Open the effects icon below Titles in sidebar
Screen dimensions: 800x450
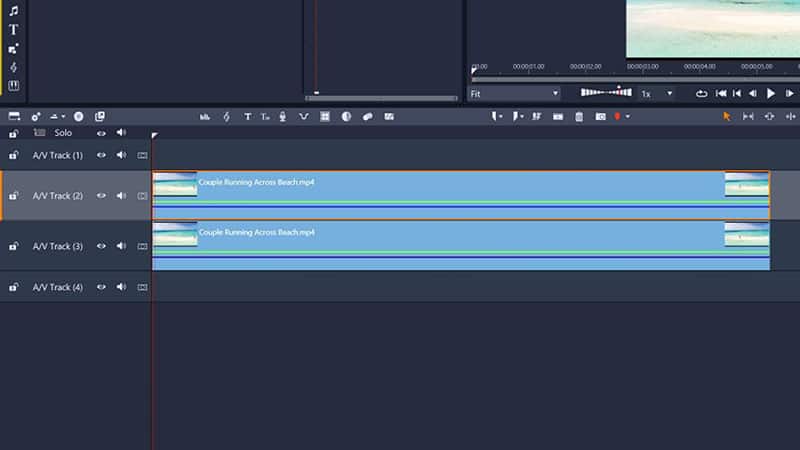[14, 49]
